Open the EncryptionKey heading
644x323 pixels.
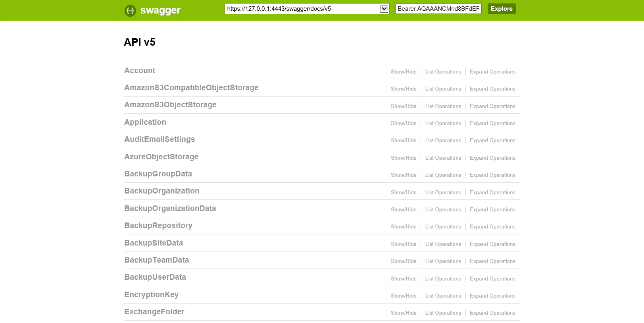(151, 294)
